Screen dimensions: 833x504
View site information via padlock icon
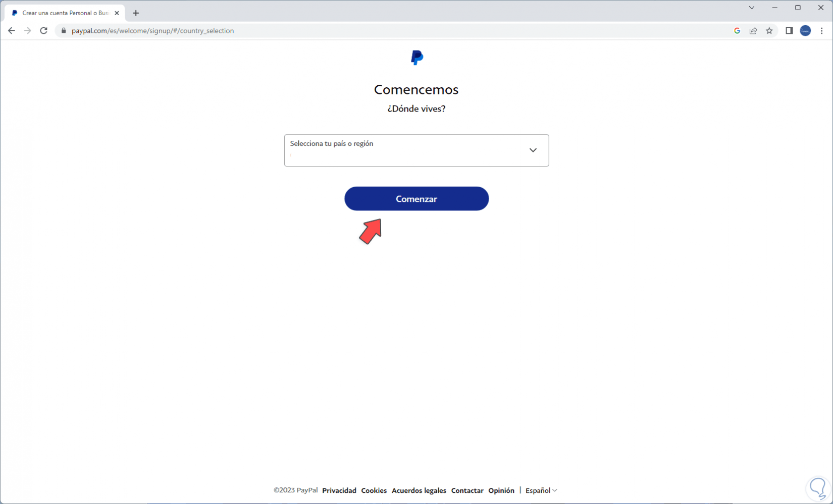[x=64, y=31]
